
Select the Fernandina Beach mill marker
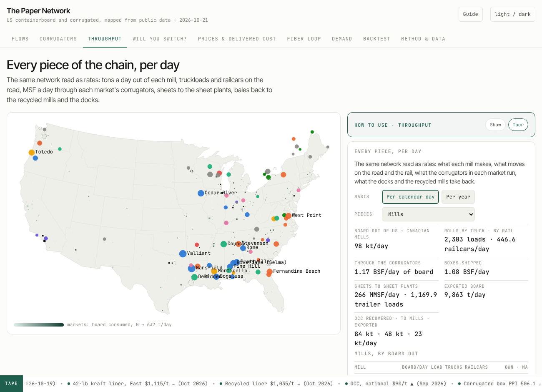click(270, 272)
